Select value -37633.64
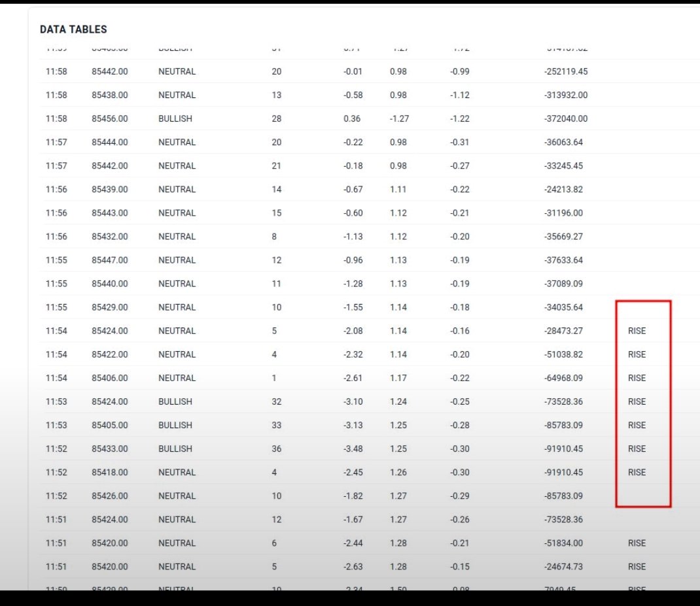700x606 pixels. 563,260
